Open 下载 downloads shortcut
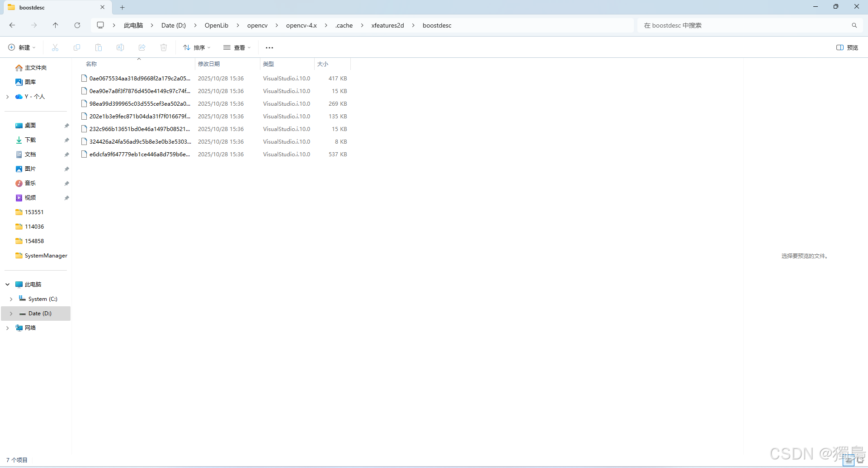 26,140
